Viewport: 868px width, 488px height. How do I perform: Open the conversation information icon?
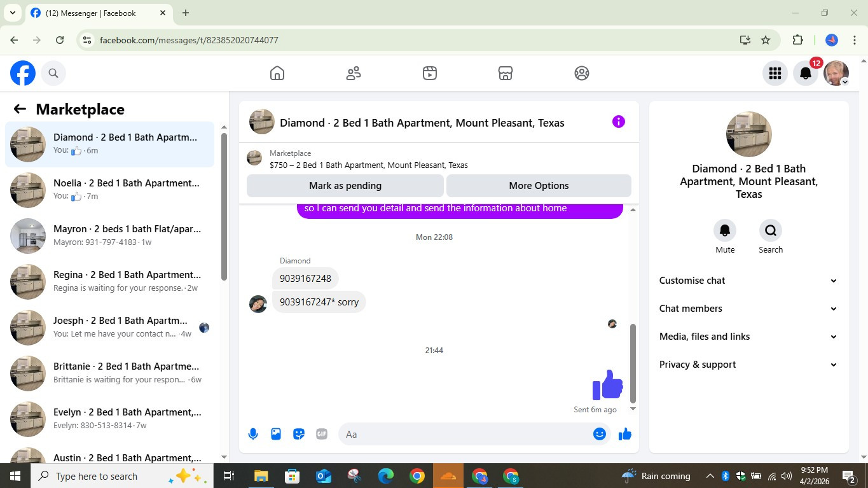click(618, 122)
